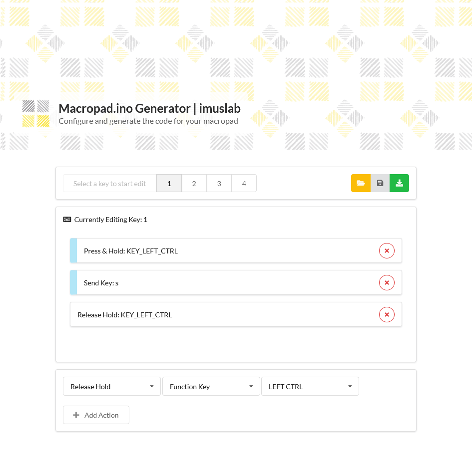Open the Release Hold action type dropdown
The width and height of the screenshot is (472, 476).
[112, 387]
